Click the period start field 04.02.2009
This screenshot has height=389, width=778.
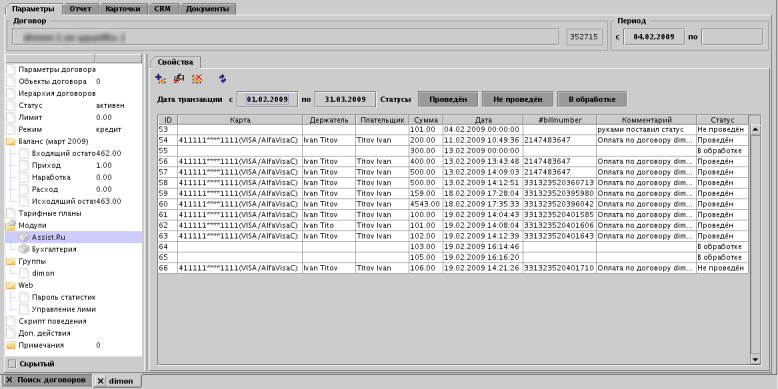[653, 37]
